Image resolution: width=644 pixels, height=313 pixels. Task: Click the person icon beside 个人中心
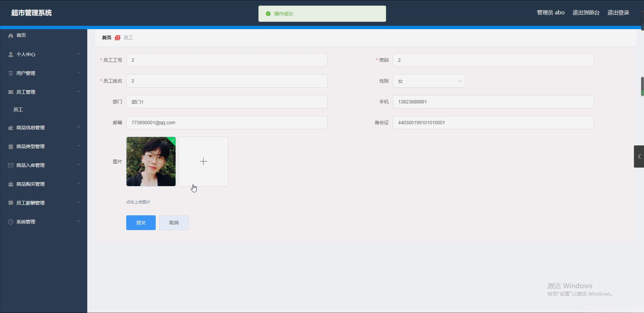11,54
